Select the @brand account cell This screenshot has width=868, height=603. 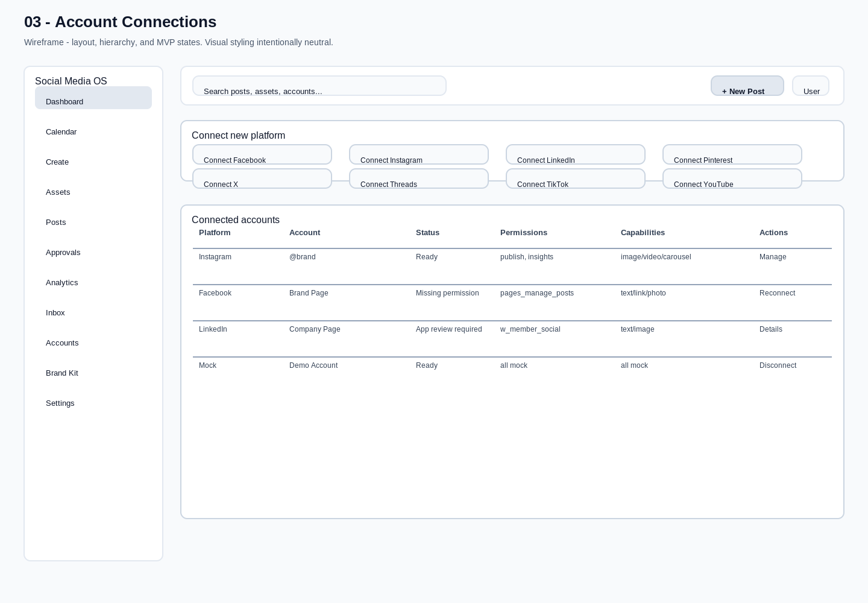pos(303,257)
